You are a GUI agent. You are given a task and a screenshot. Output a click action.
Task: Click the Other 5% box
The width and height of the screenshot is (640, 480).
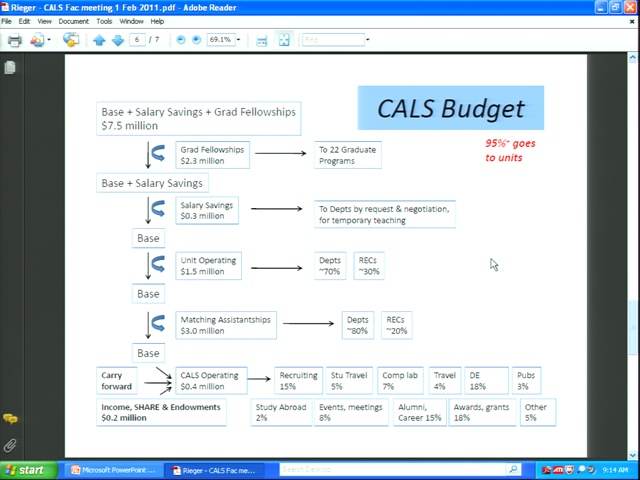tap(538, 412)
